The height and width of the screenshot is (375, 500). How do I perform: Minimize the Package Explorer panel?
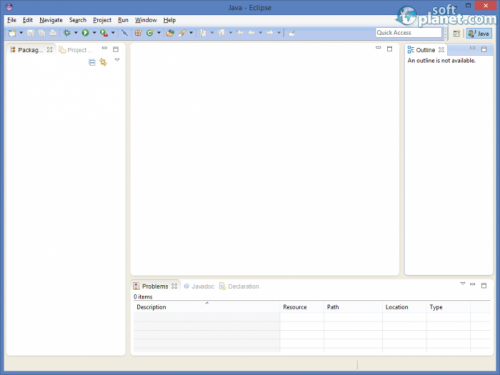pyautogui.click(x=104, y=49)
